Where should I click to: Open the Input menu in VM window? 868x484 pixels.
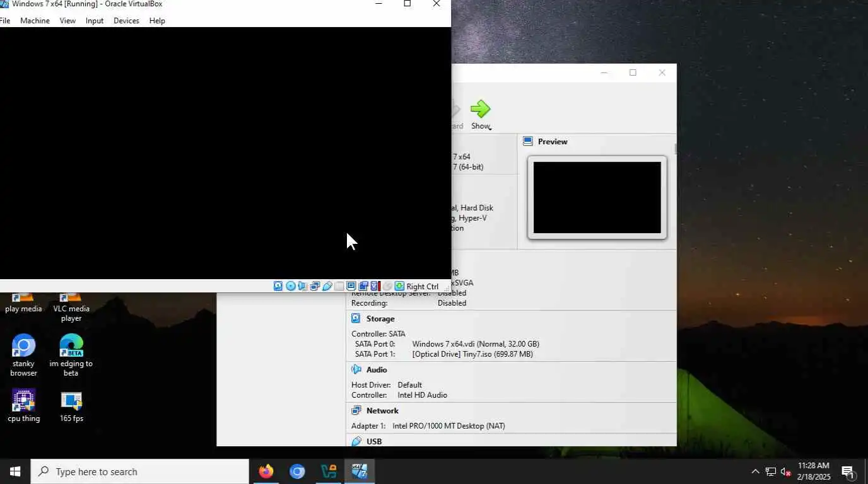click(95, 21)
